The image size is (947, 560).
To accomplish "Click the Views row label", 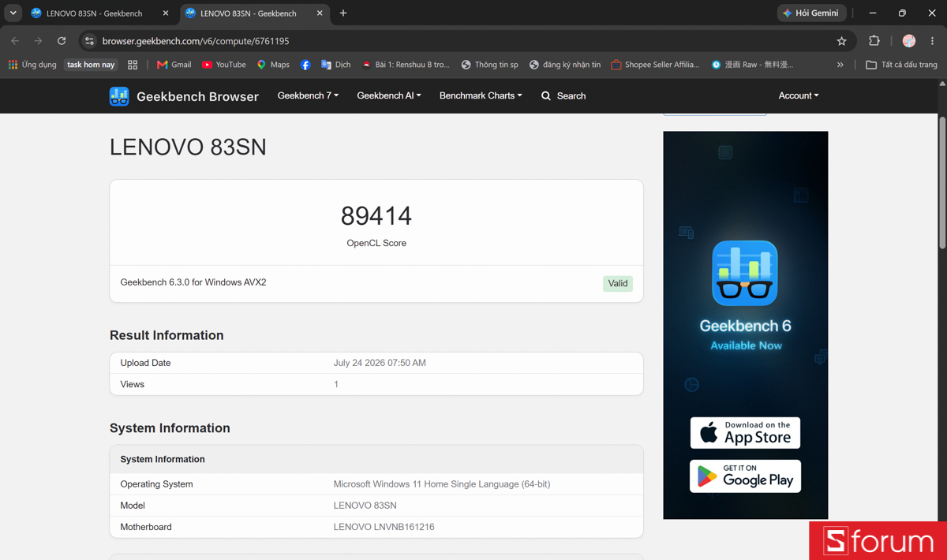I will pos(132,385).
